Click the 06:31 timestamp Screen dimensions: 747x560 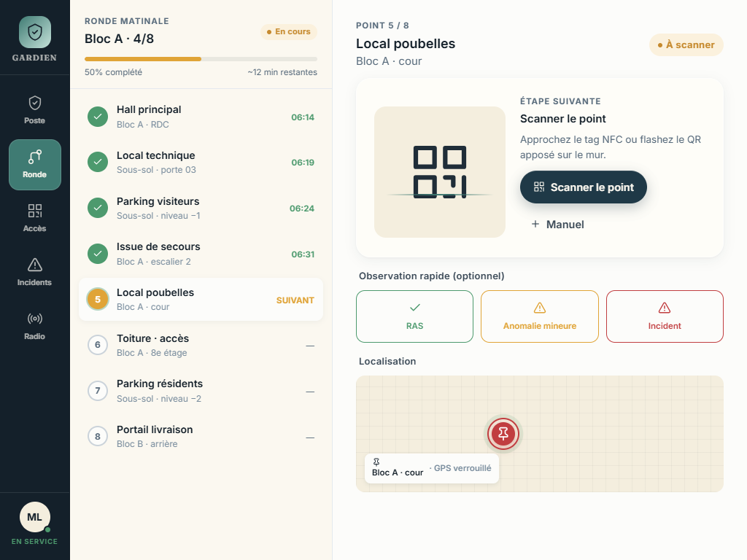(x=303, y=254)
